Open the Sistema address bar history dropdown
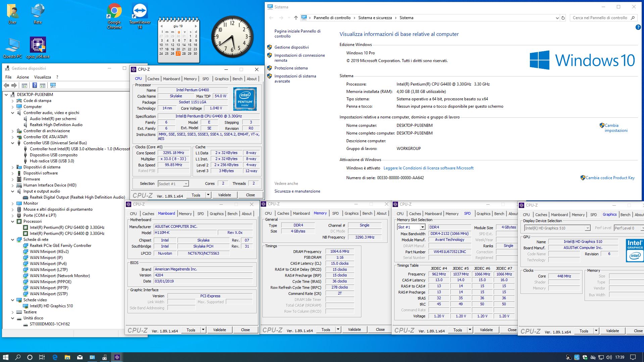The image size is (644, 362). (x=557, y=18)
